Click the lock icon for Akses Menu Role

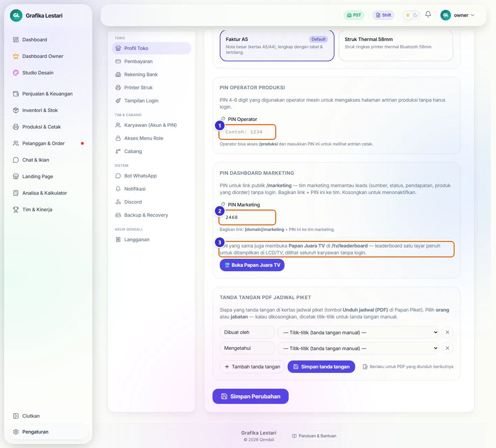point(118,138)
